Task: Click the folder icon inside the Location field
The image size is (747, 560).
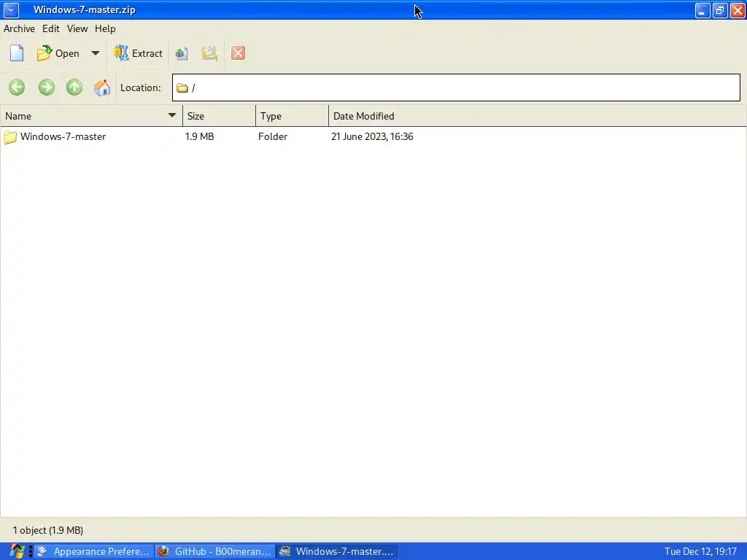Action: (x=182, y=88)
